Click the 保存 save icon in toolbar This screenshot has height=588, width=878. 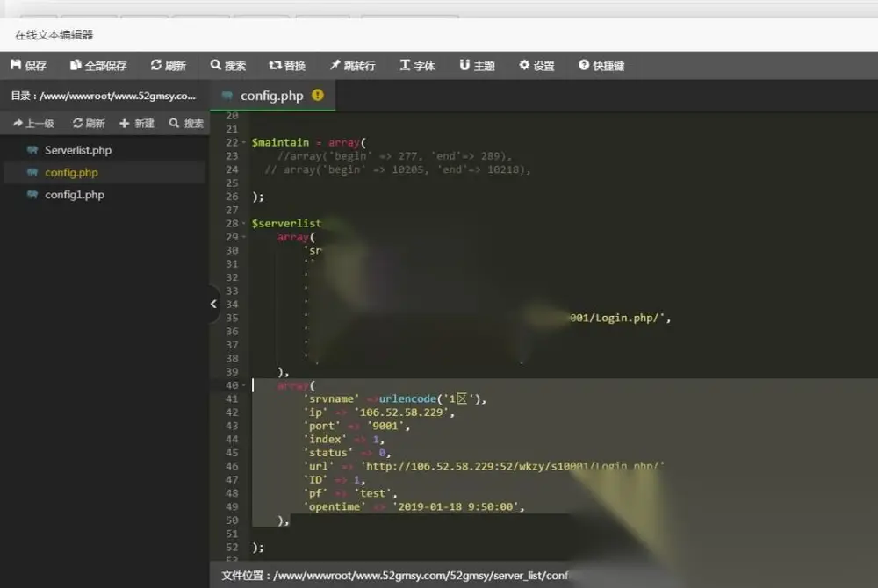point(28,66)
